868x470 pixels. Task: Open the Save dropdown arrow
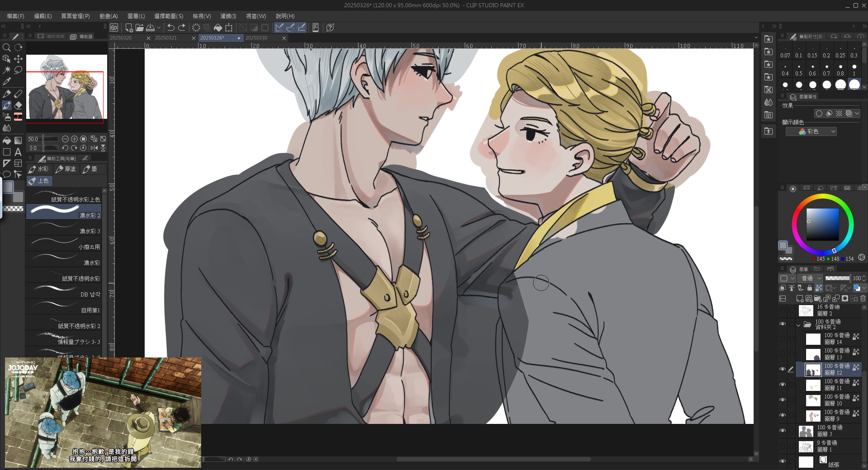click(x=159, y=28)
